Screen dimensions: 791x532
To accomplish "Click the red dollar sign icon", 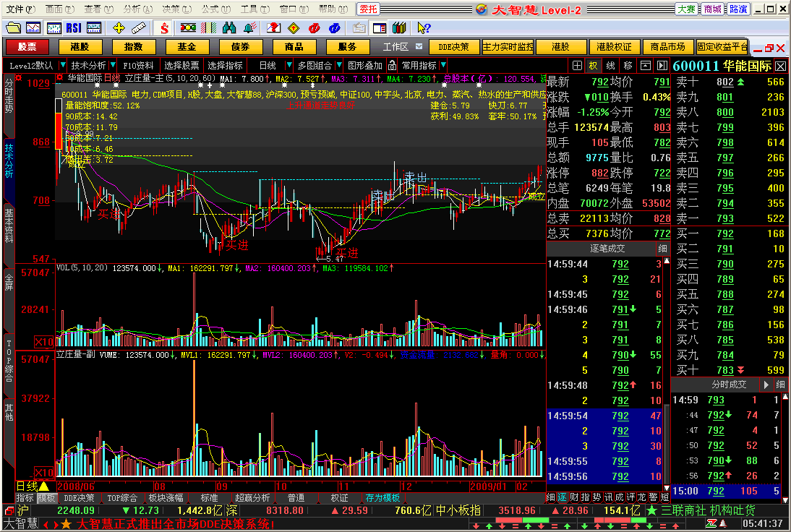I will pos(164,27).
